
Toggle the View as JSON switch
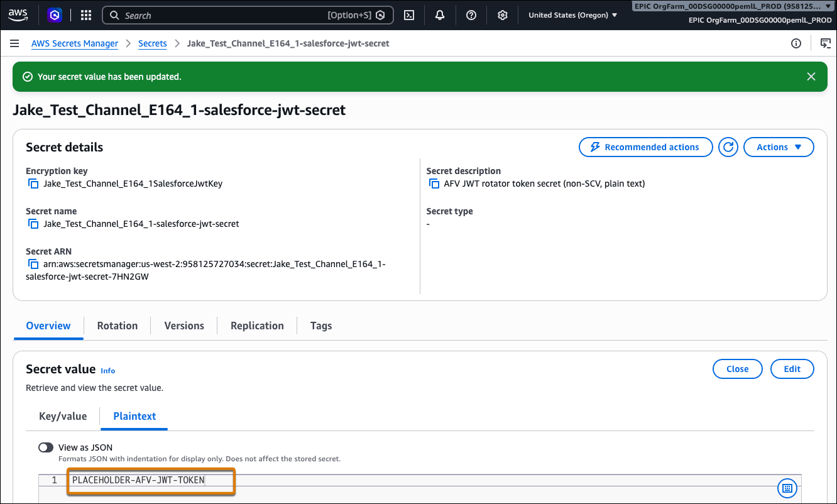(46, 447)
